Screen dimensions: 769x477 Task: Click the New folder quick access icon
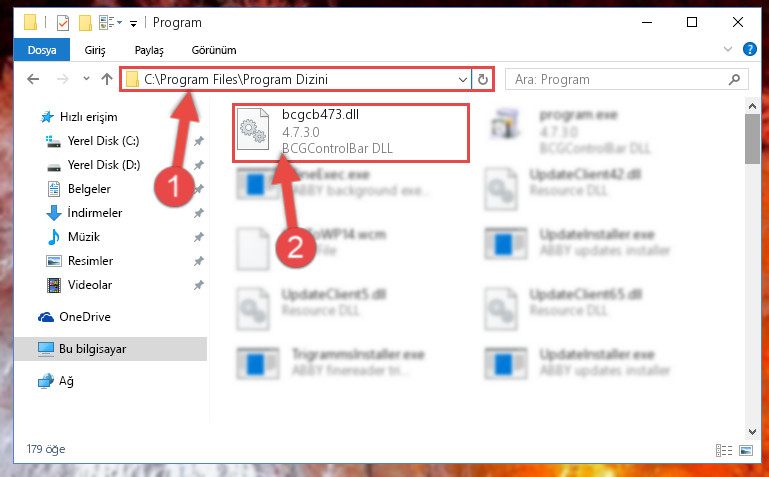tap(85, 23)
